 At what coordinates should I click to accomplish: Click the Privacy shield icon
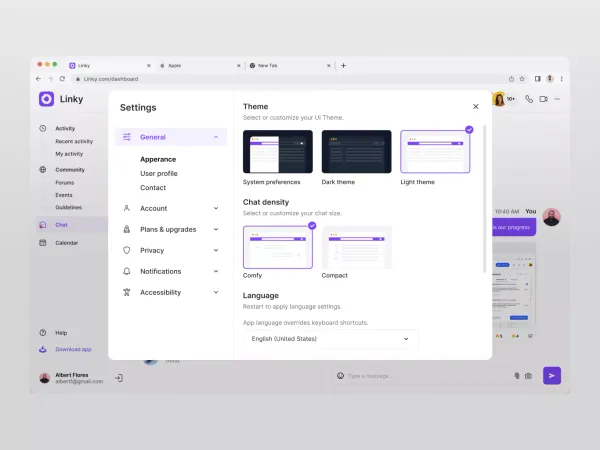tap(127, 250)
